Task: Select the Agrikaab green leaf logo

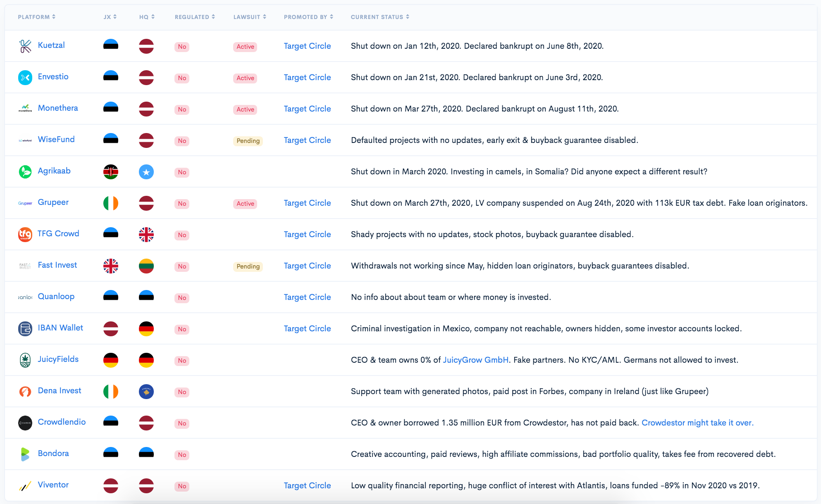Action: [x=25, y=171]
